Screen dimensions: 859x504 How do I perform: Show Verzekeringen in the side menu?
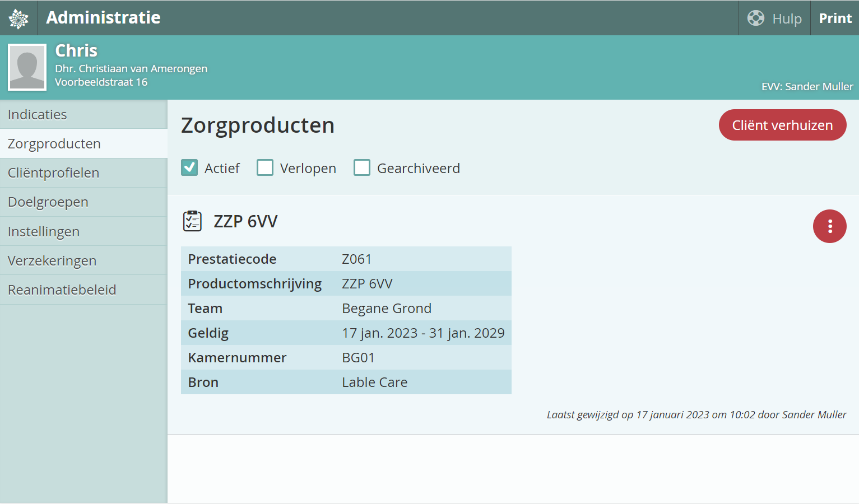(52, 261)
